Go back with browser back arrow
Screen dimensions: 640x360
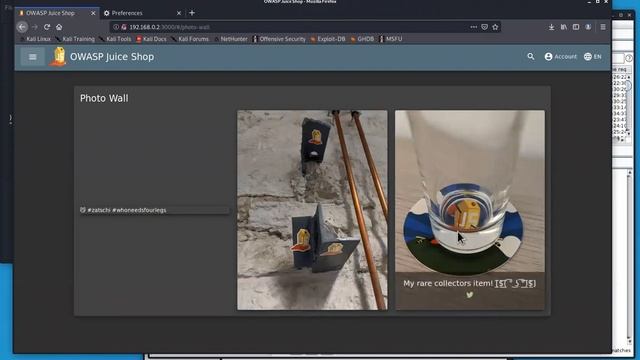point(22,27)
